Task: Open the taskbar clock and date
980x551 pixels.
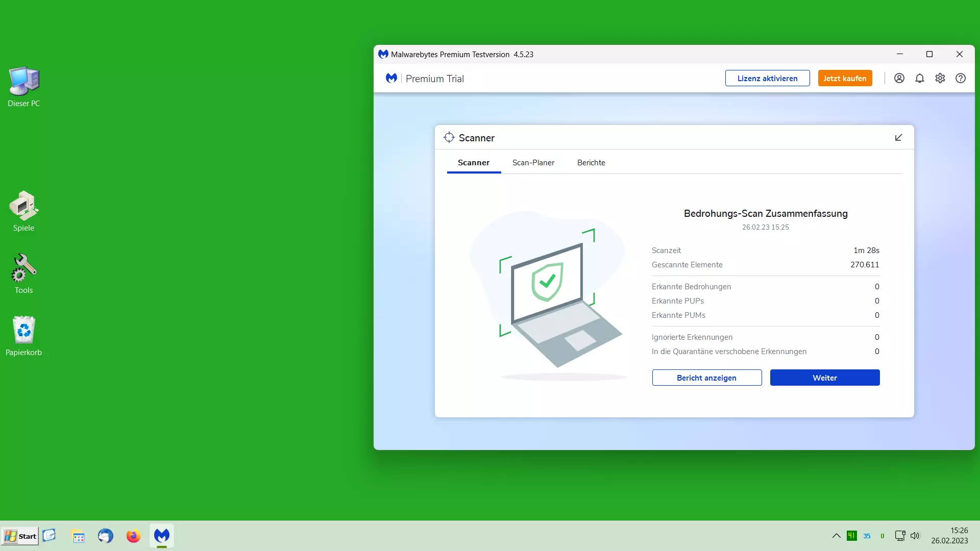Action: tap(949, 536)
